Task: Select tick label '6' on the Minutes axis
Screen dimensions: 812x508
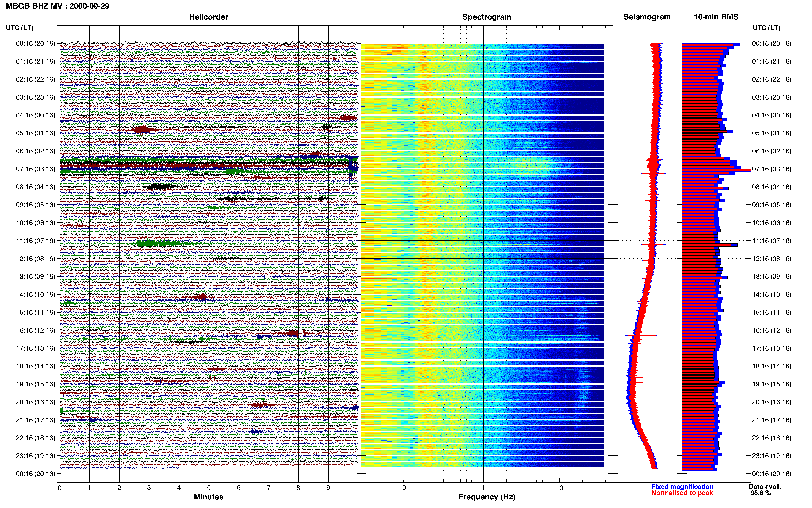Action: 239,488
